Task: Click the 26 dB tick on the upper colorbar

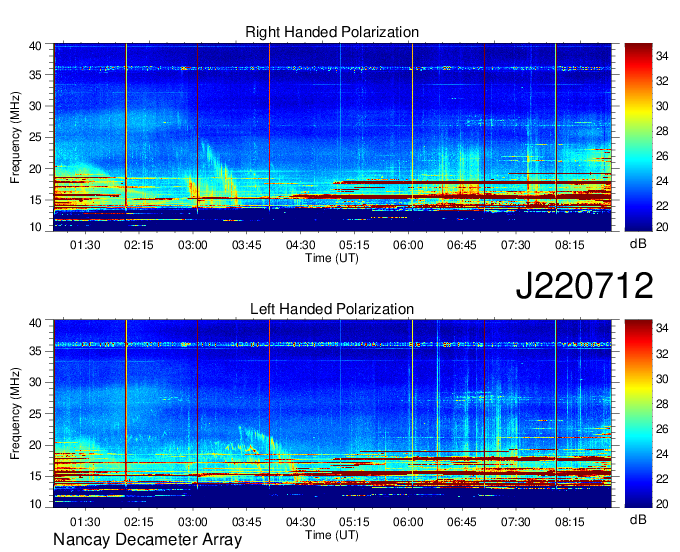Action: click(661, 156)
